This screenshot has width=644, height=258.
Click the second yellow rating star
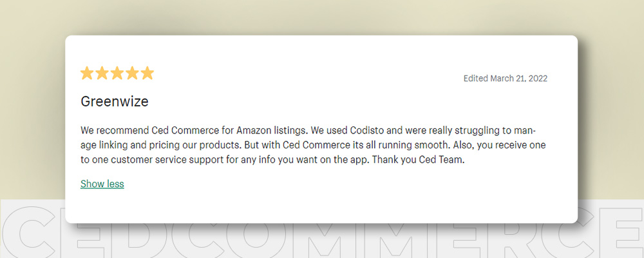tap(102, 74)
